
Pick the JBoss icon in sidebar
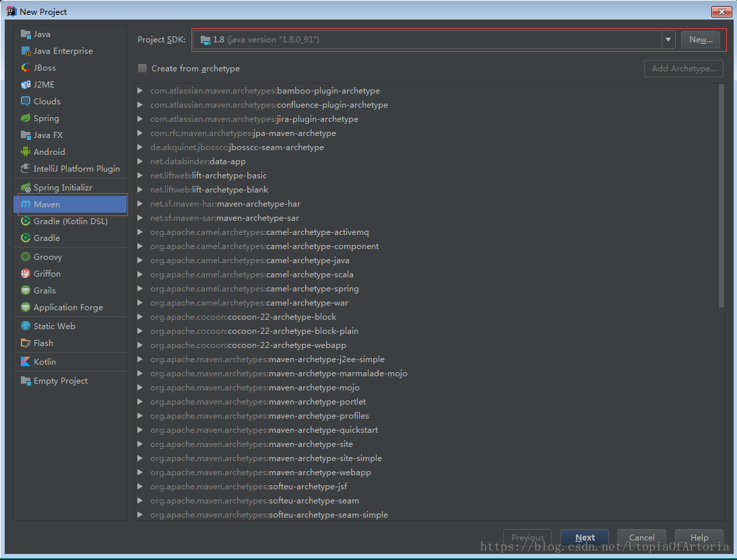[x=26, y=68]
